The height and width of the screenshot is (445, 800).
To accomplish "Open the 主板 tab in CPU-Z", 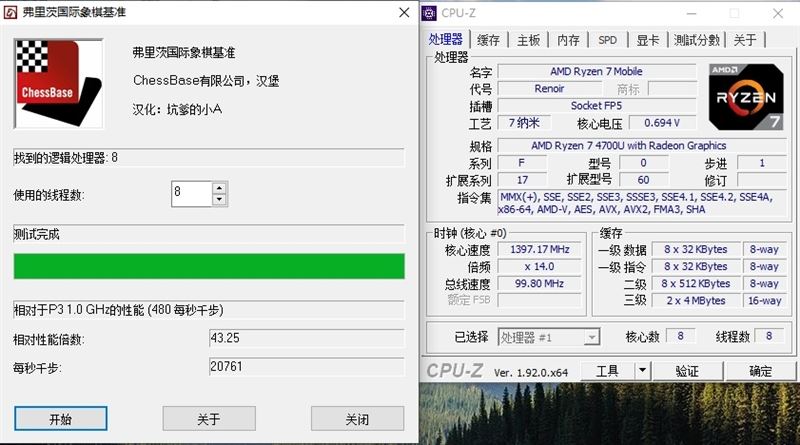I will [x=528, y=40].
